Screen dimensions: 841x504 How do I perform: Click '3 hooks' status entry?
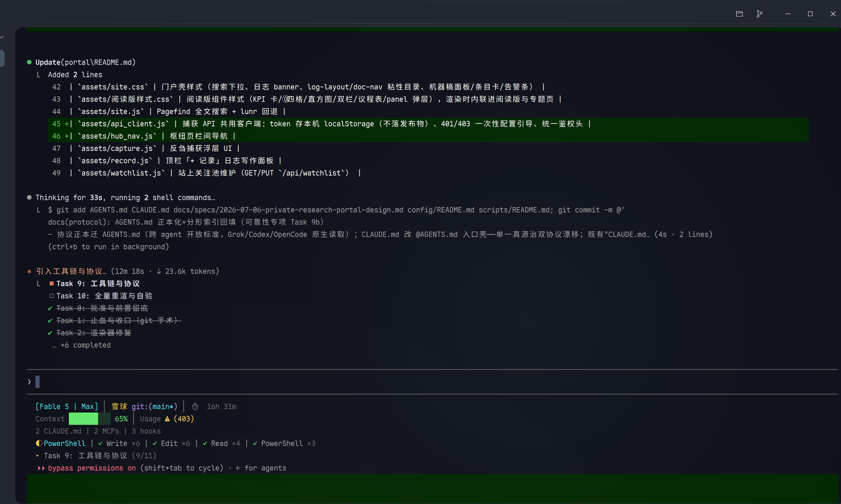pos(146,431)
